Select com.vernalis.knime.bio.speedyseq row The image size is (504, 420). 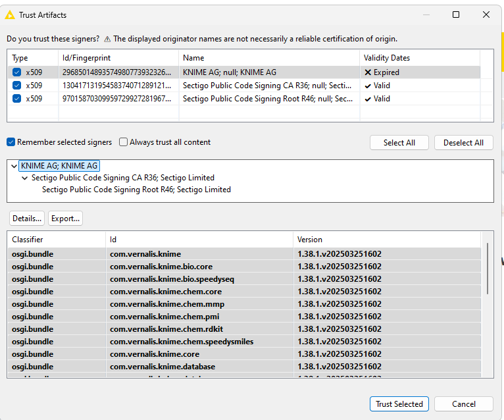pos(244,279)
